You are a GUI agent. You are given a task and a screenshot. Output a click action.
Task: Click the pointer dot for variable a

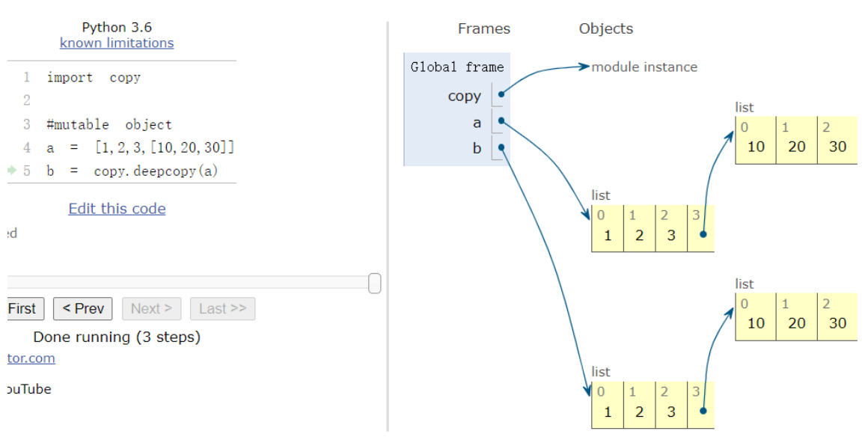(x=501, y=120)
